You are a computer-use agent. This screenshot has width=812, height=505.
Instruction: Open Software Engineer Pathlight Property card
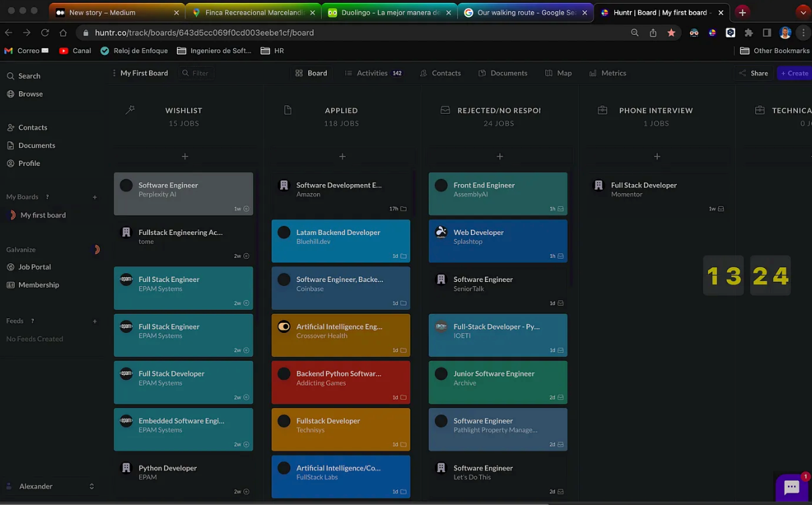[x=498, y=429]
